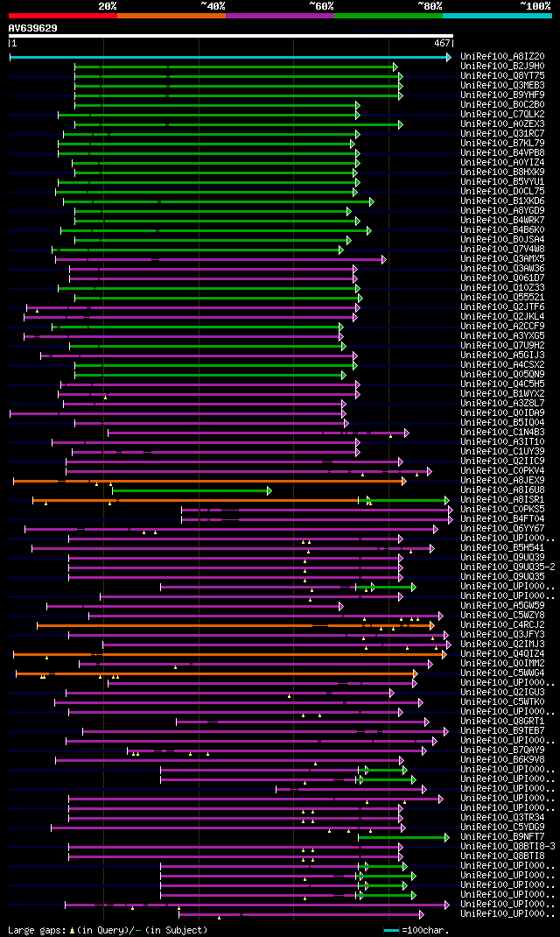The image size is (560, 937).
Task: Click hit name UniRef100_A5GIJ3
Action: click(502, 356)
